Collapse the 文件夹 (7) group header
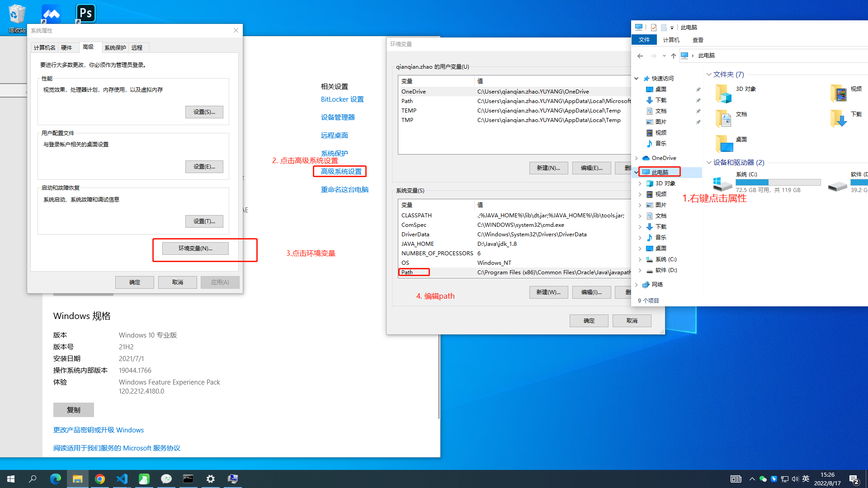 tap(708, 75)
